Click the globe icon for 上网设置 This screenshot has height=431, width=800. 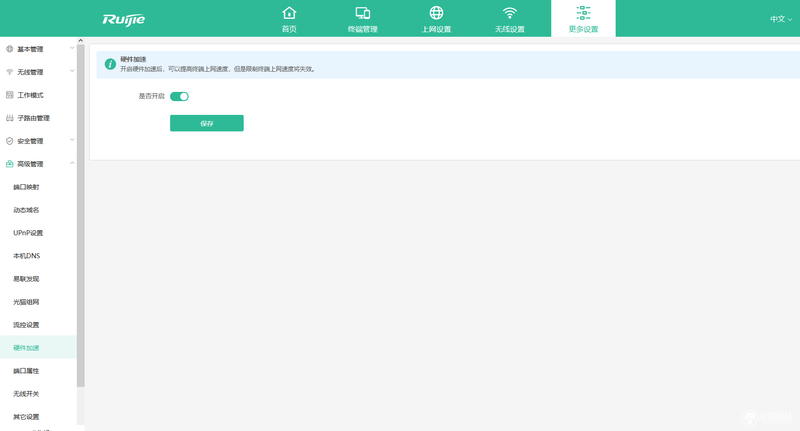click(436, 13)
